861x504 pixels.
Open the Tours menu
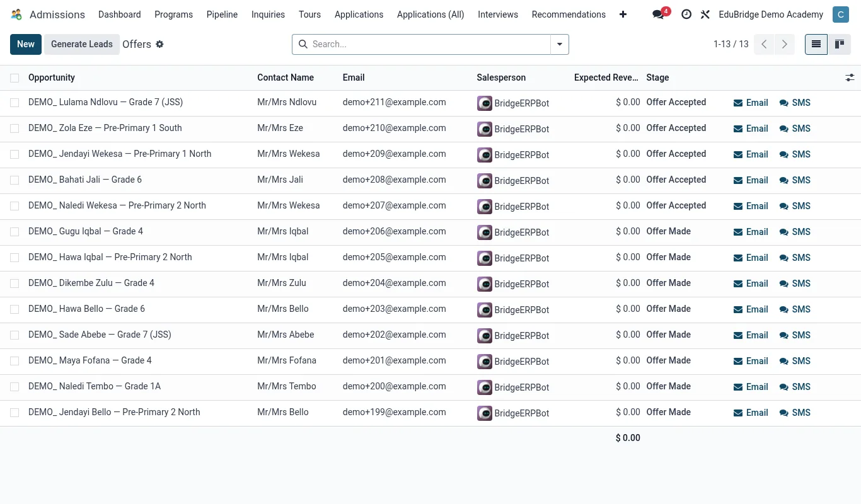(309, 14)
